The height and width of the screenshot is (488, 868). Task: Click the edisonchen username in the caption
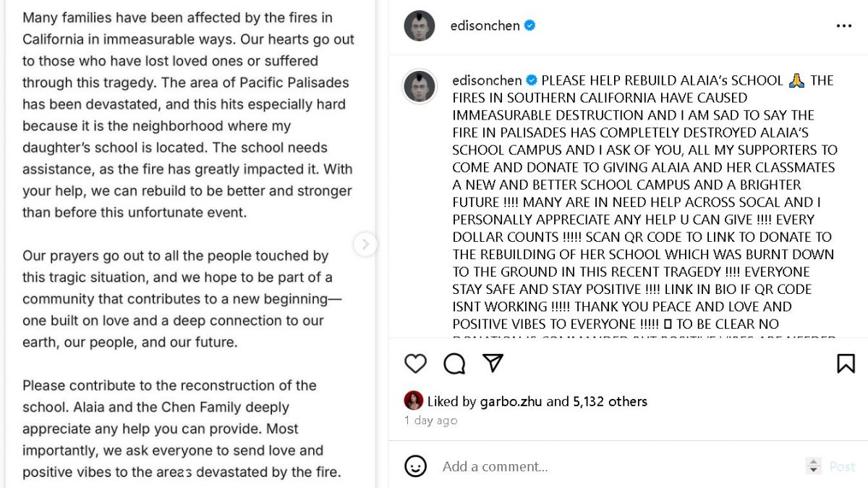487,80
